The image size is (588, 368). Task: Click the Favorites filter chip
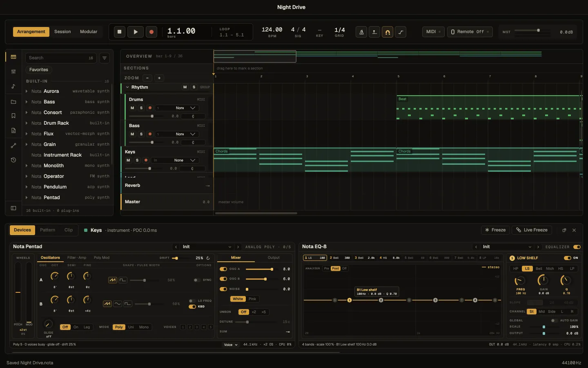(39, 70)
